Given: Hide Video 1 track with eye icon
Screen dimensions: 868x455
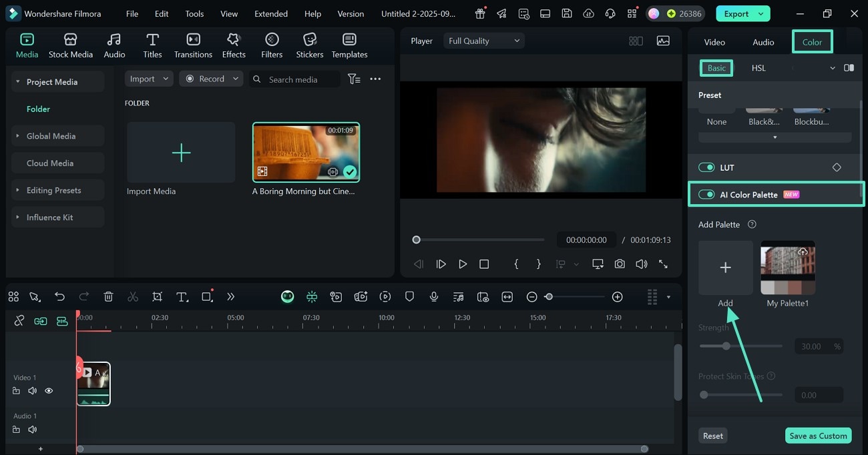Looking at the screenshot, I should coord(49,391).
